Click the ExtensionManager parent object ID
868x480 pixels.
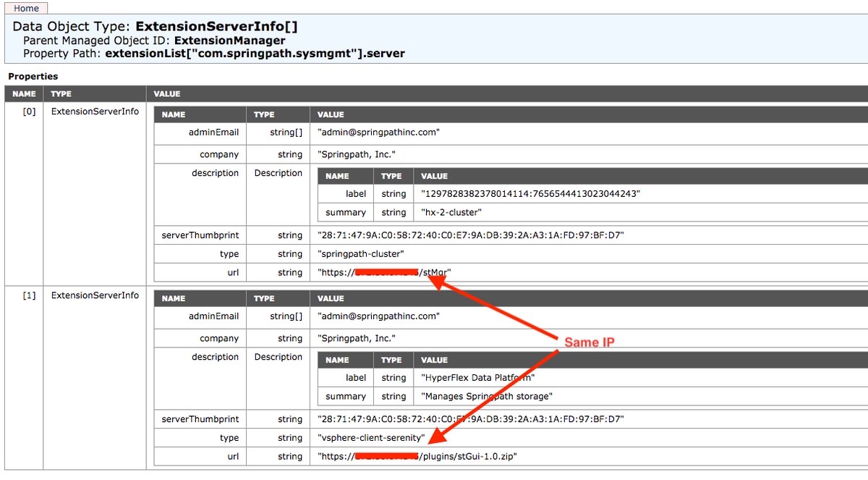click(229, 41)
